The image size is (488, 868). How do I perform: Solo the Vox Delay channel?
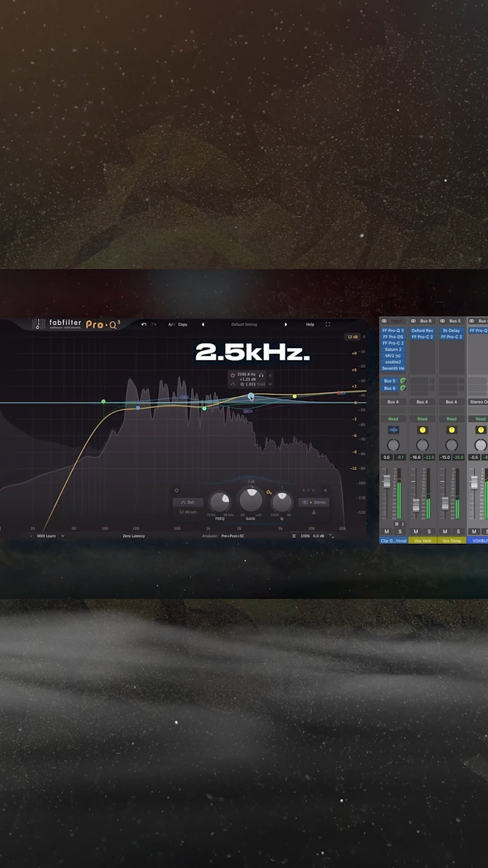coord(458,531)
